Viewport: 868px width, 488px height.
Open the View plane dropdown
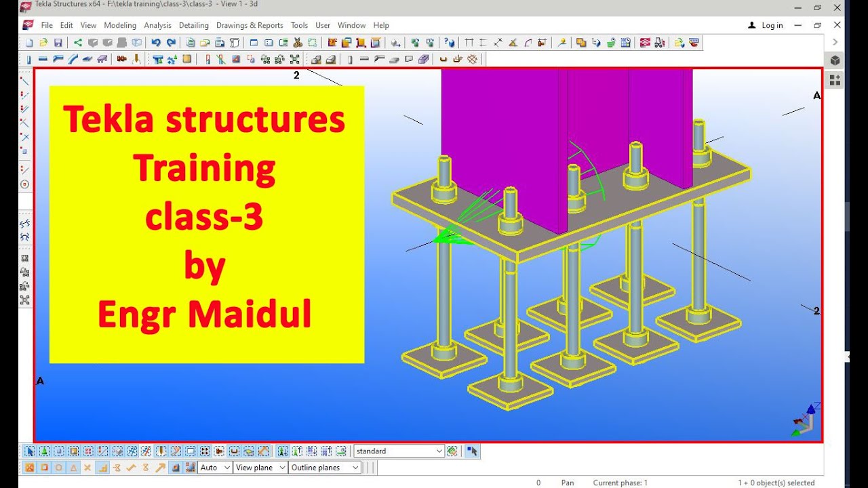click(x=260, y=467)
